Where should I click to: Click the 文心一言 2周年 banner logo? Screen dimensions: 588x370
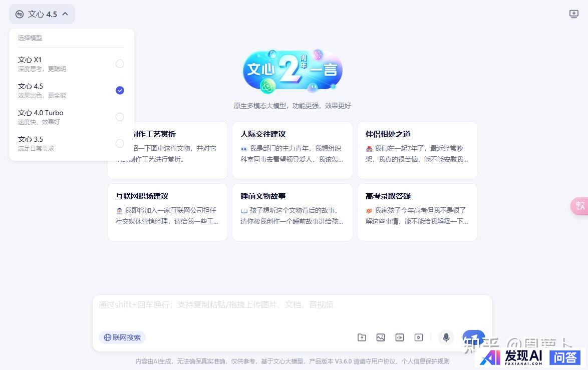point(292,71)
